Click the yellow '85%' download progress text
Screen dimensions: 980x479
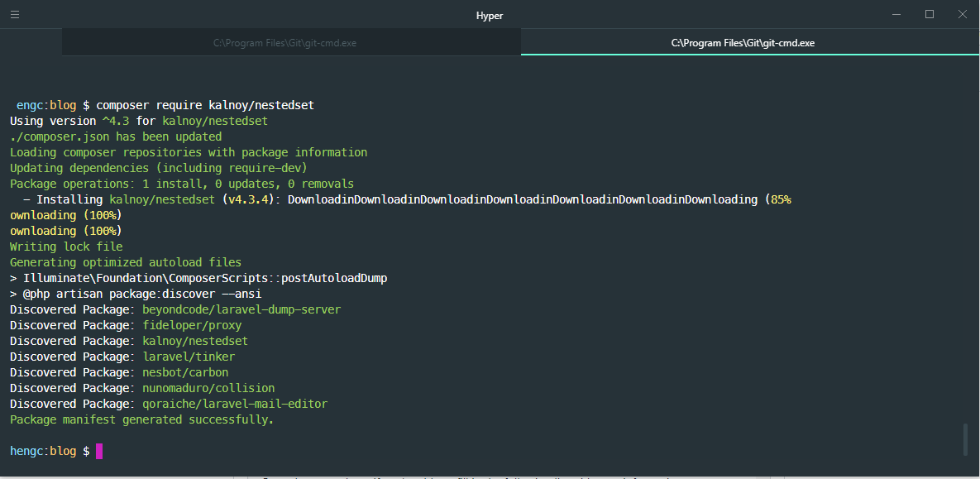coord(782,199)
